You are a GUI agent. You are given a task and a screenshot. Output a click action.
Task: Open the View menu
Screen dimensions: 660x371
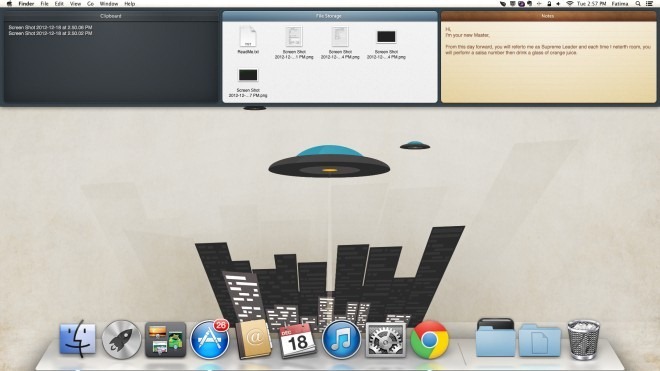(75, 4)
